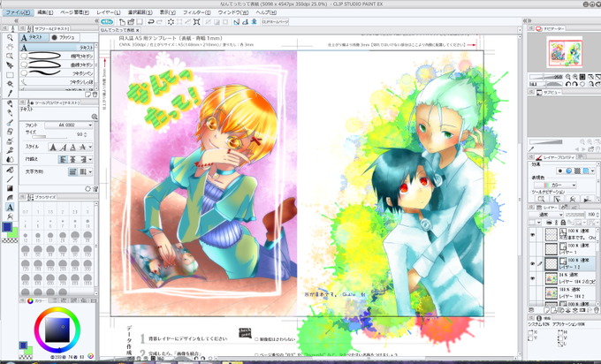Click the New document icon in command bar
The image size is (601, 364).
[x=122, y=22]
